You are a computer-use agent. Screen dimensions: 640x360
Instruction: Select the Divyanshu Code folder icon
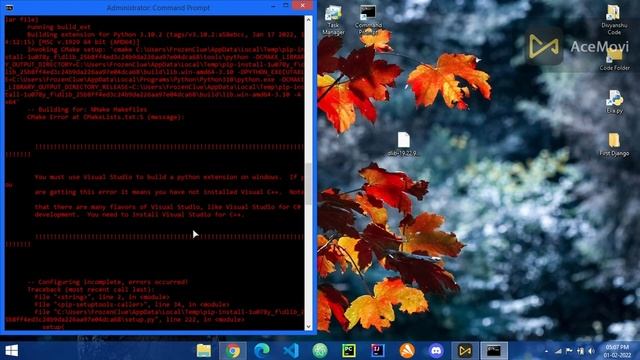(x=613, y=20)
